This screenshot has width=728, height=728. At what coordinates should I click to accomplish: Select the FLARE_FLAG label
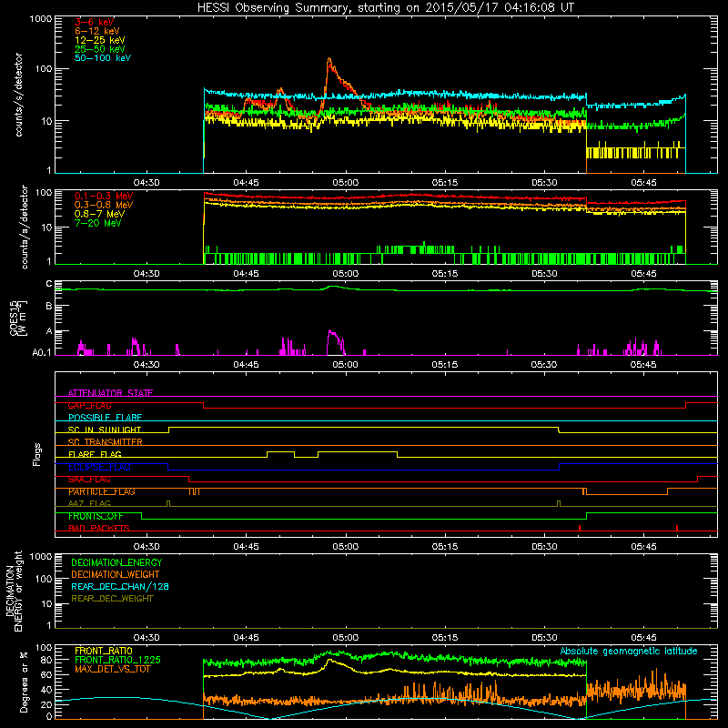click(95, 454)
